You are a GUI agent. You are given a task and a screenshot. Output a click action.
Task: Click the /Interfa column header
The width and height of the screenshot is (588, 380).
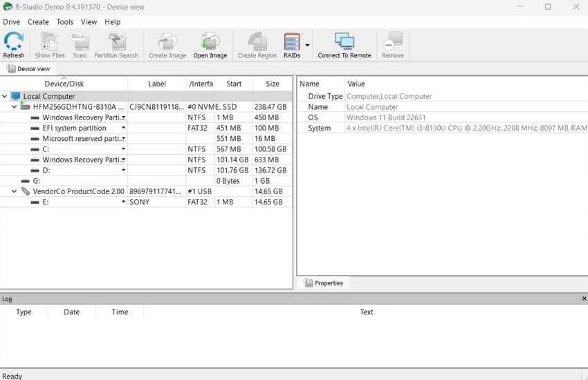click(201, 84)
